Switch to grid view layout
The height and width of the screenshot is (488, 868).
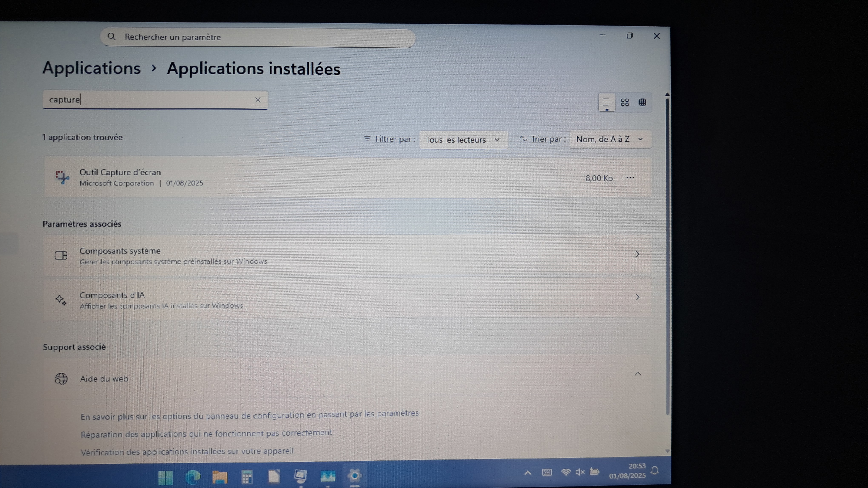[x=625, y=102]
